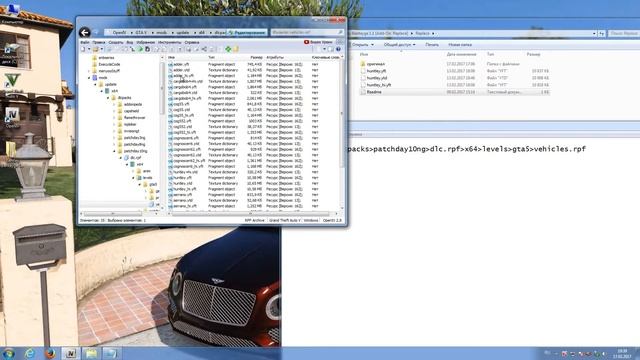Click Новая папка in the Explorer toolbar

[x=460, y=45]
